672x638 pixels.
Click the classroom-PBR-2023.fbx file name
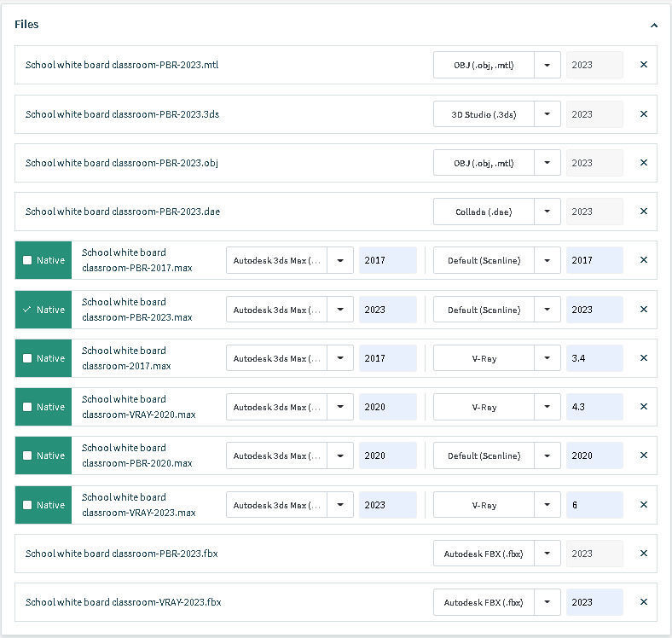click(x=121, y=554)
